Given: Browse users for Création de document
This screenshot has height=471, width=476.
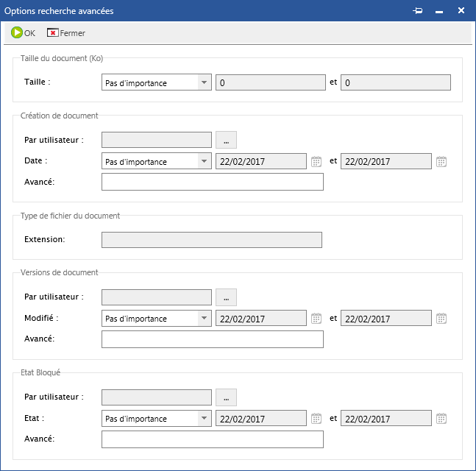Looking at the screenshot, I should click(226, 140).
